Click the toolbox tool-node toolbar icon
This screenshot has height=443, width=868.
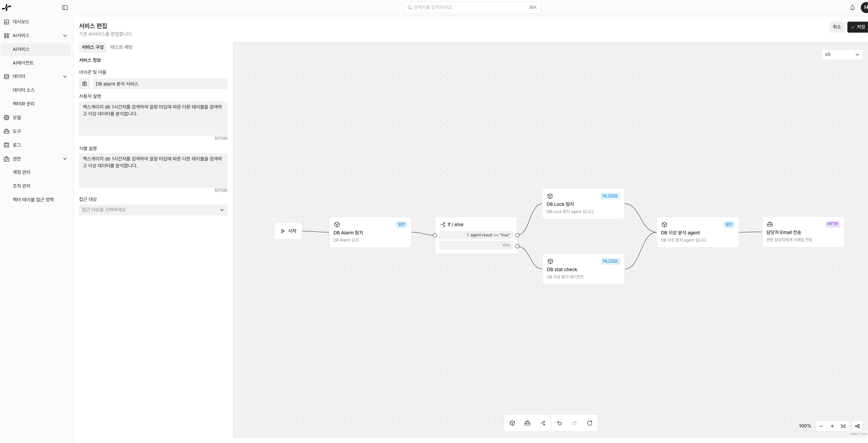tap(527, 423)
